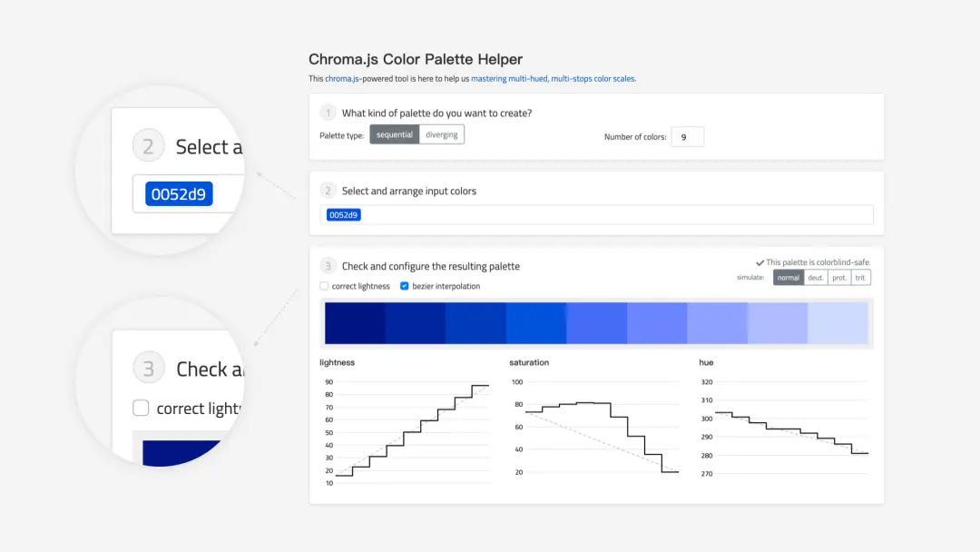Pick the darkest navy palette swatch
Screen dimensions: 980x552
click(355, 323)
